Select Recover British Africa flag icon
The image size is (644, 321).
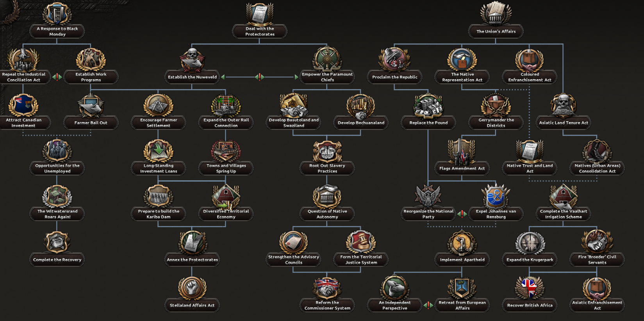[530, 288]
